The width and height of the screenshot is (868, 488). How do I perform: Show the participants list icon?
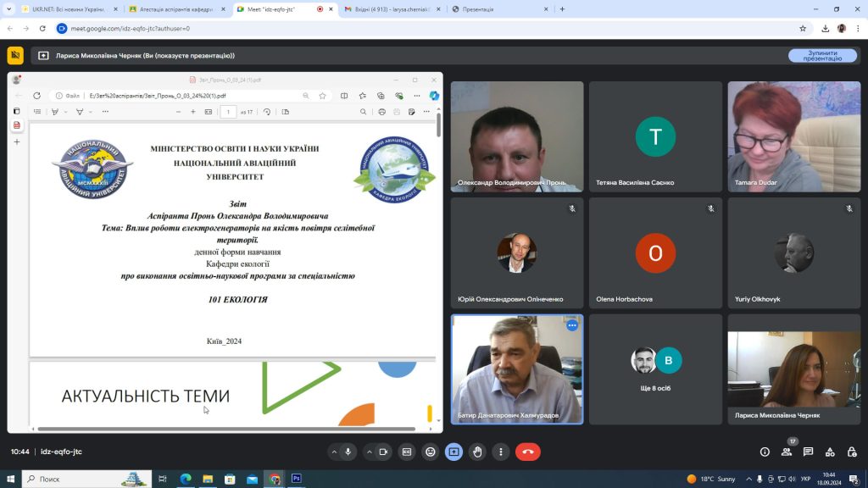click(787, 452)
